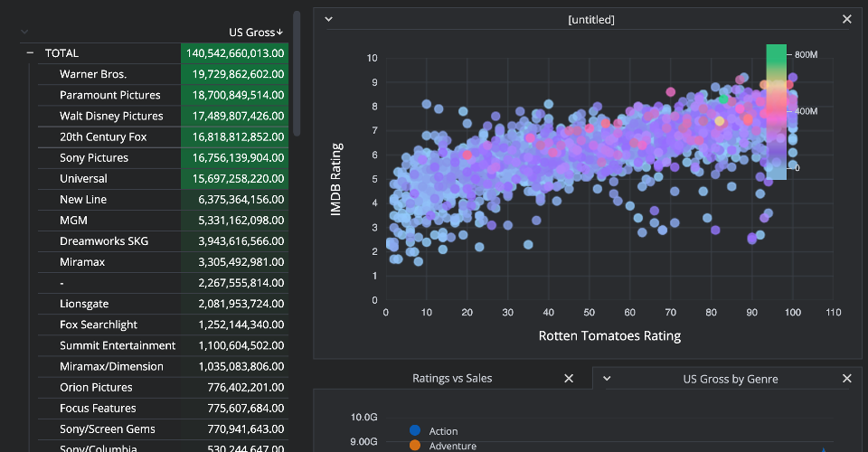The height and width of the screenshot is (452, 868).
Task: Switch to the Ratings vs Sales tab
Action: click(x=452, y=379)
